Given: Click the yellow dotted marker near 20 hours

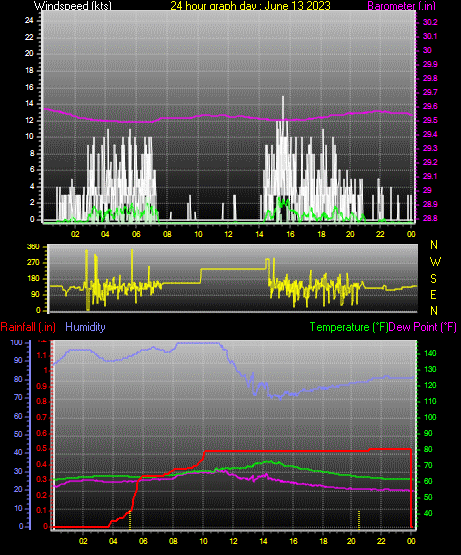Looking at the screenshot, I should point(359,520).
